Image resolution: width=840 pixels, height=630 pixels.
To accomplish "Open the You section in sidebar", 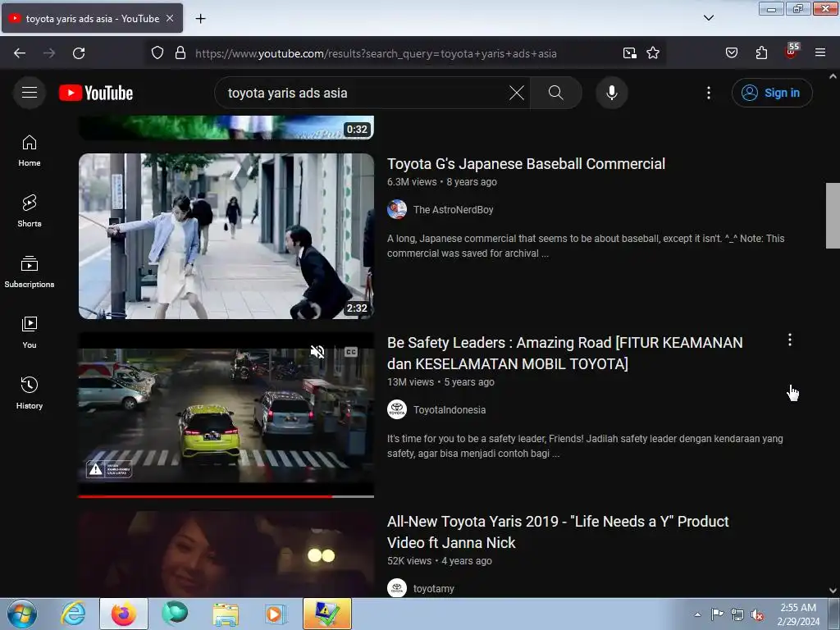I will pos(30,332).
